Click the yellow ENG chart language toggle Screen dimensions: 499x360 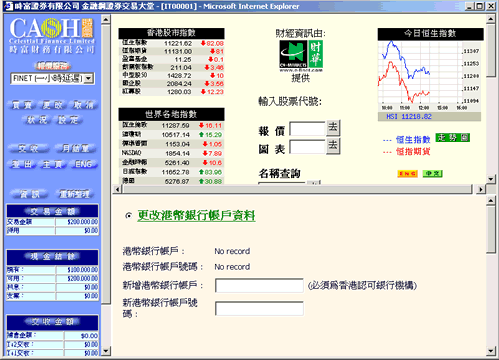[x=407, y=174]
